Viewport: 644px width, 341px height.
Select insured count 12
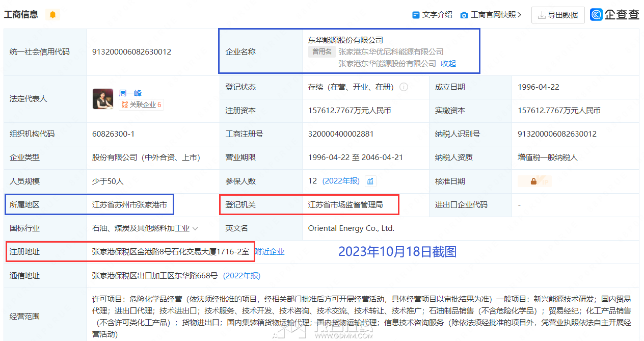point(312,181)
